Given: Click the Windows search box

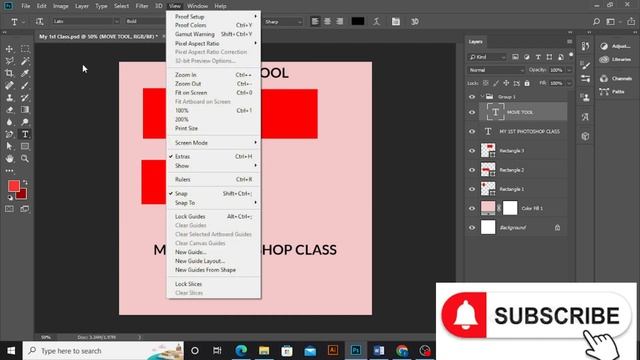Looking at the screenshot, I should click(x=103, y=351).
